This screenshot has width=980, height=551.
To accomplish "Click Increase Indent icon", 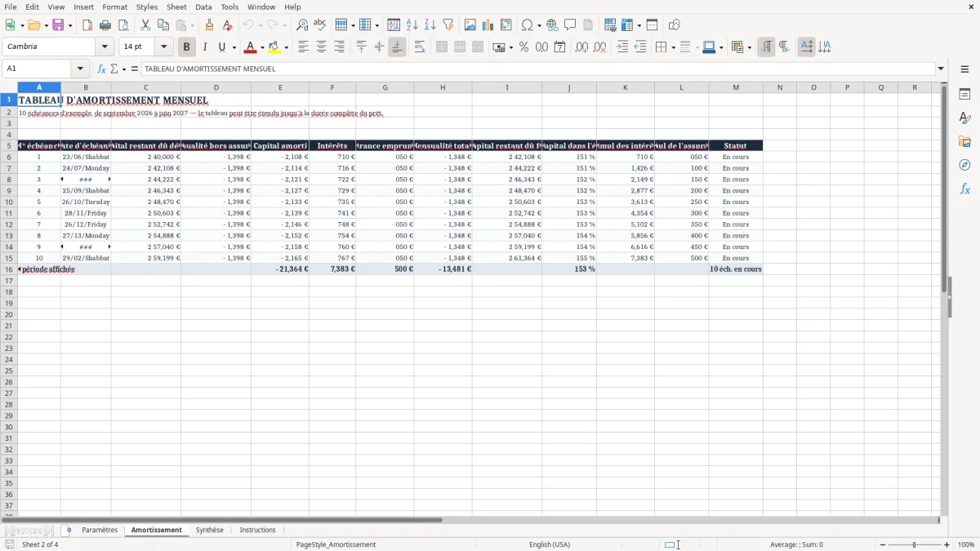I will tap(622, 47).
